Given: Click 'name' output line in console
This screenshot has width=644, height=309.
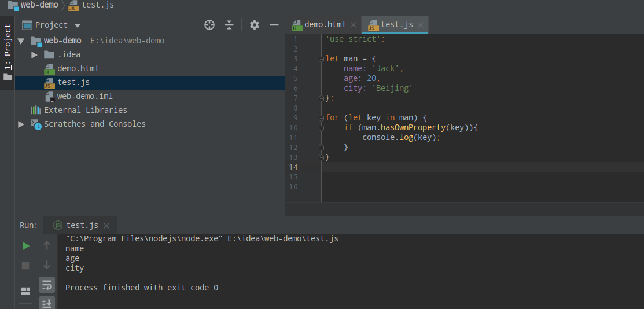Looking at the screenshot, I should pyautogui.click(x=74, y=249).
